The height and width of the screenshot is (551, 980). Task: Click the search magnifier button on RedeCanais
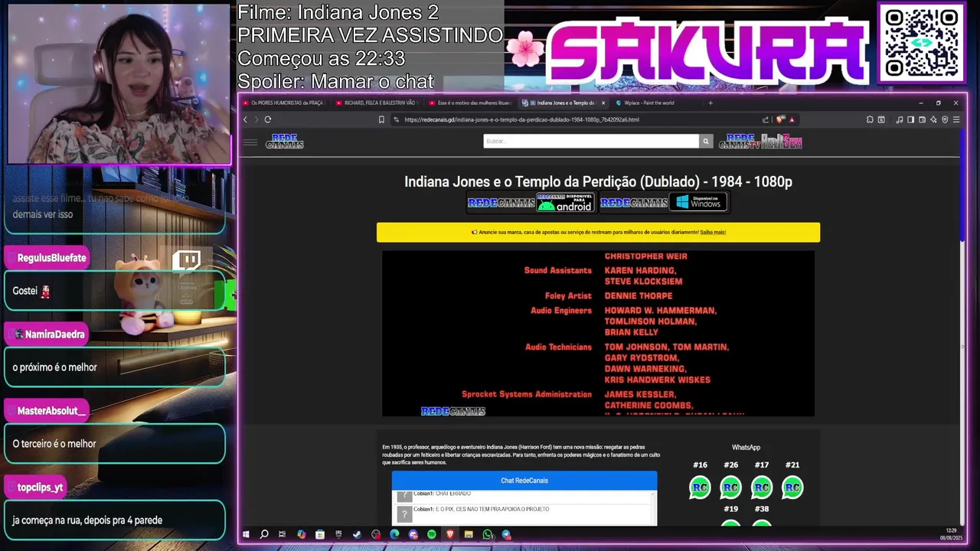point(706,141)
